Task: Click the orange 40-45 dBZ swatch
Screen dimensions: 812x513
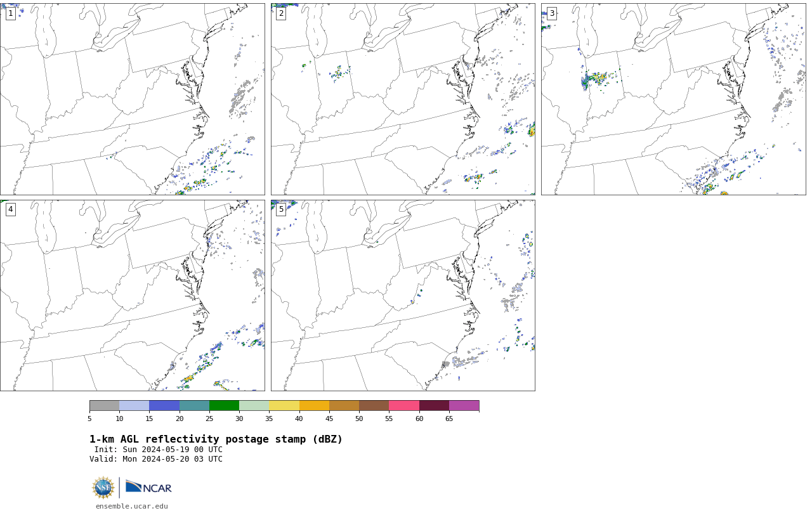Action: (314, 406)
